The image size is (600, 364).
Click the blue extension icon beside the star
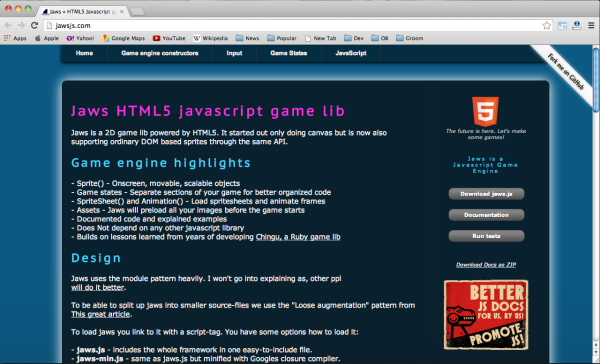(562, 26)
